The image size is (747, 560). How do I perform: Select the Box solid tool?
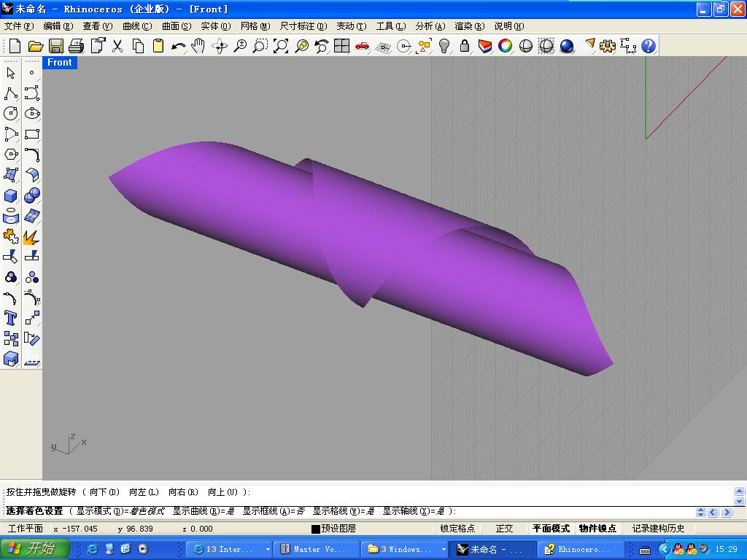[11, 195]
